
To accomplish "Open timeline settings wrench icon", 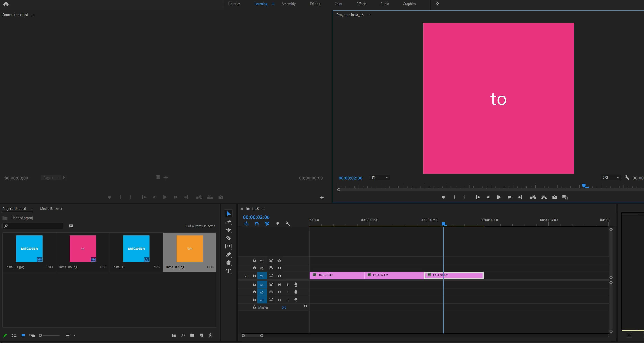I will coord(288,224).
